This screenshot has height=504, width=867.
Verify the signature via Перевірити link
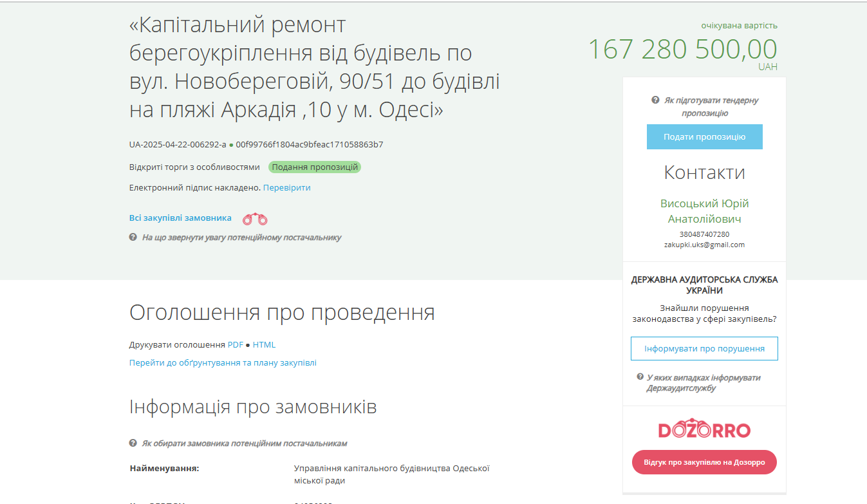pyautogui.click(x=286, y=188)
